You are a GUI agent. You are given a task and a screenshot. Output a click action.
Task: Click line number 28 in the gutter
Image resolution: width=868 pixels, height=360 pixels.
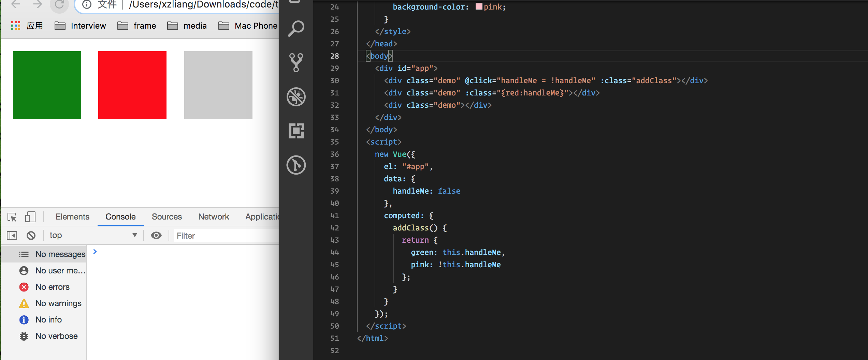tap(334, 56)
